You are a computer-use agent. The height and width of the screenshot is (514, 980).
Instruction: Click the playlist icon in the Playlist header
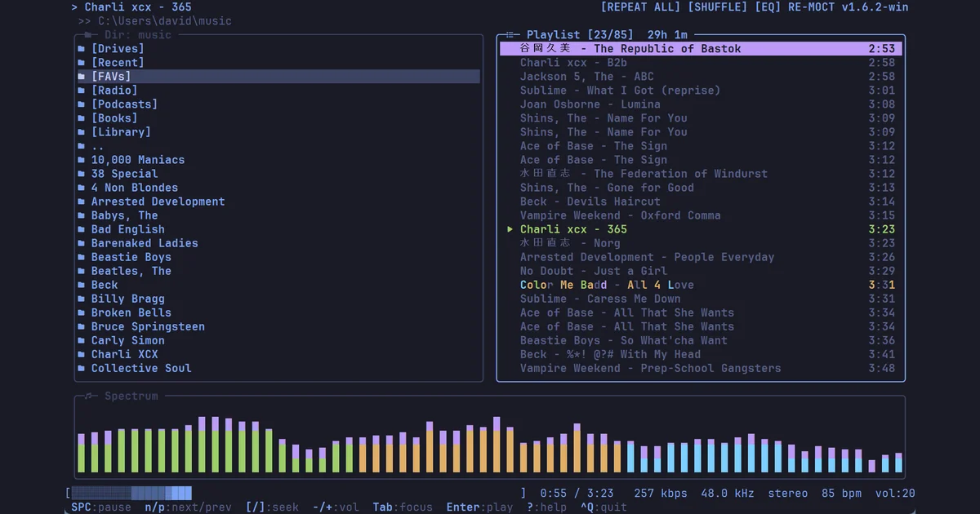coord(511,35)
